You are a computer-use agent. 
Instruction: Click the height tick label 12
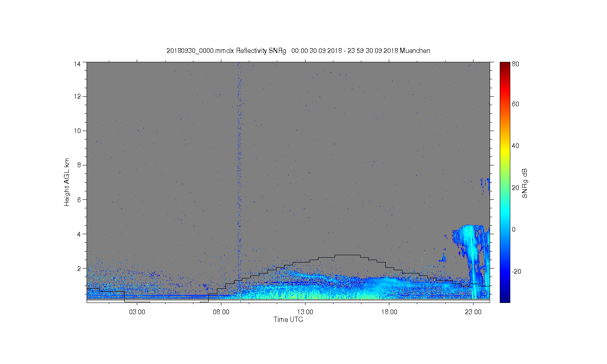coord(77,96)
